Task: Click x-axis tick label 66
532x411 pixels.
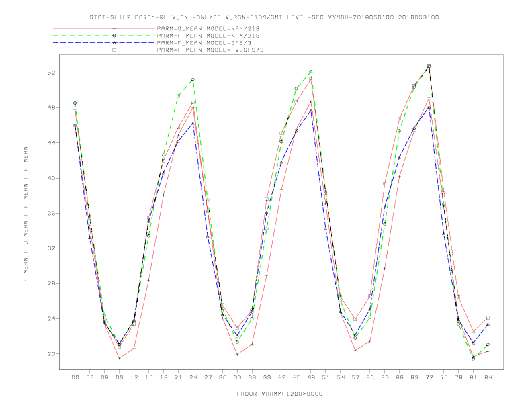Action: tap(400, 377)
